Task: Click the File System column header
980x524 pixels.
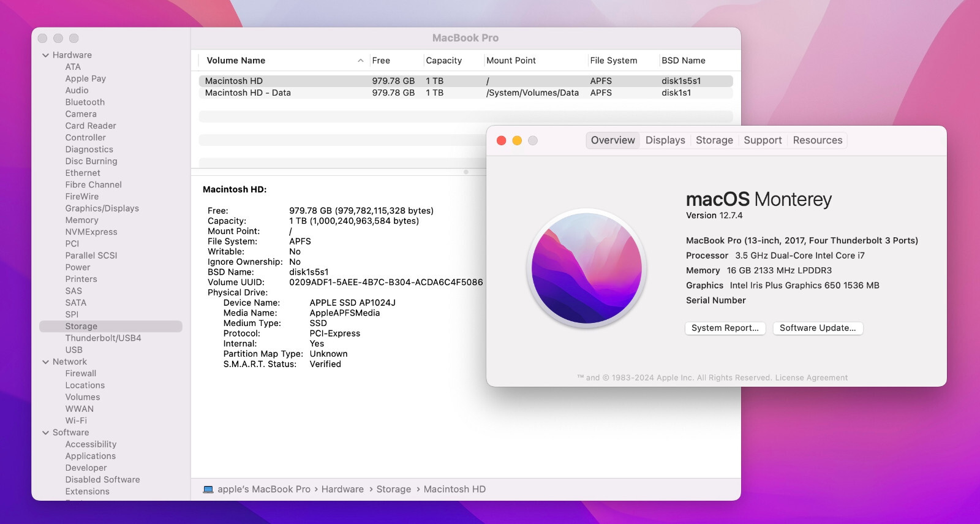Action: pyautogui.click(x=613, y=61)
